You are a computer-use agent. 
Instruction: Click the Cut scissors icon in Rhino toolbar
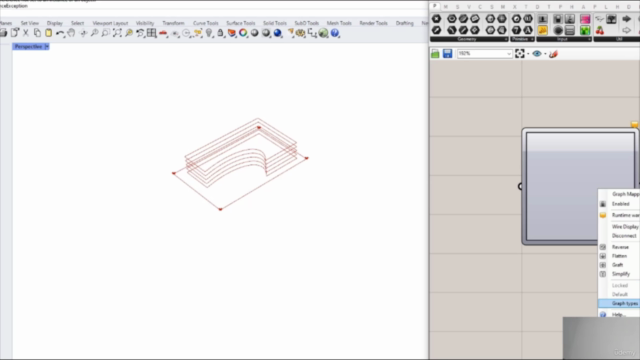click(26, 33)
